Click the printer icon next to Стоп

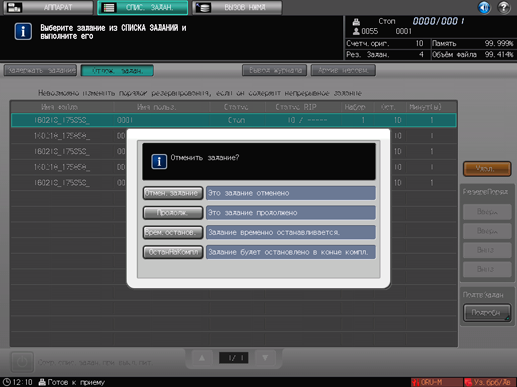tap(356, 22)
